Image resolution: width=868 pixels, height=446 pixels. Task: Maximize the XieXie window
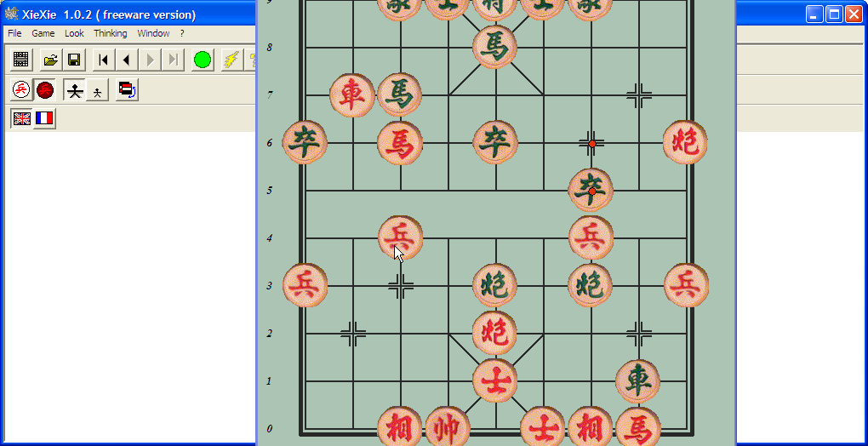(834, 14)
